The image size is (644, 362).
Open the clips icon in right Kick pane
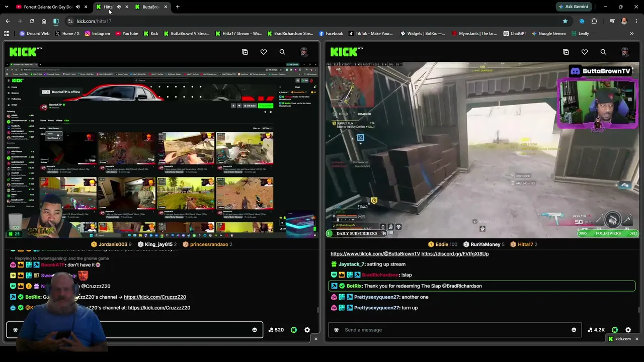coord(566,52)
